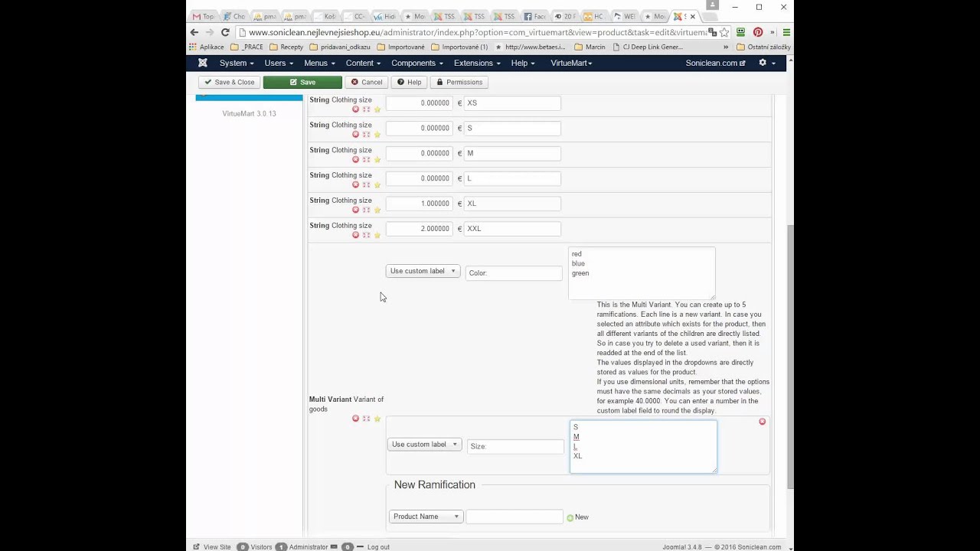980x551 pixels.
Task: Remove the S clothing size row
Action: click(355, 135)
